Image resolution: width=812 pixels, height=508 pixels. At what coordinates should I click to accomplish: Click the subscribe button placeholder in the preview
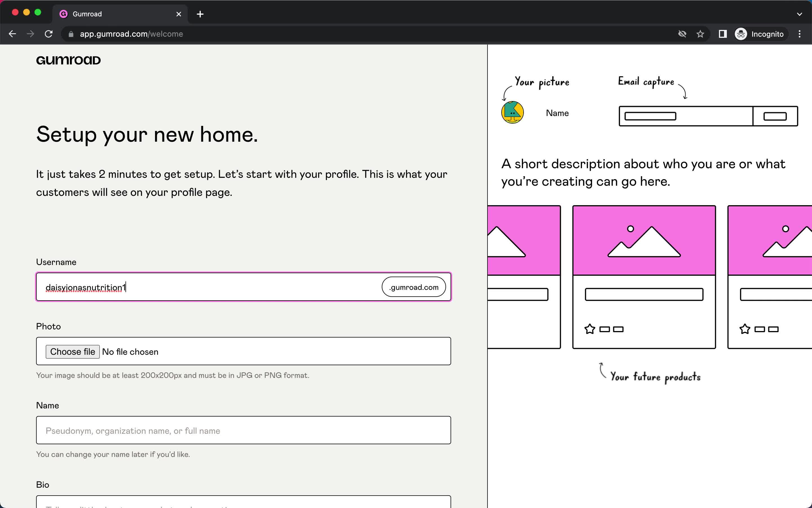coord(775,116)
